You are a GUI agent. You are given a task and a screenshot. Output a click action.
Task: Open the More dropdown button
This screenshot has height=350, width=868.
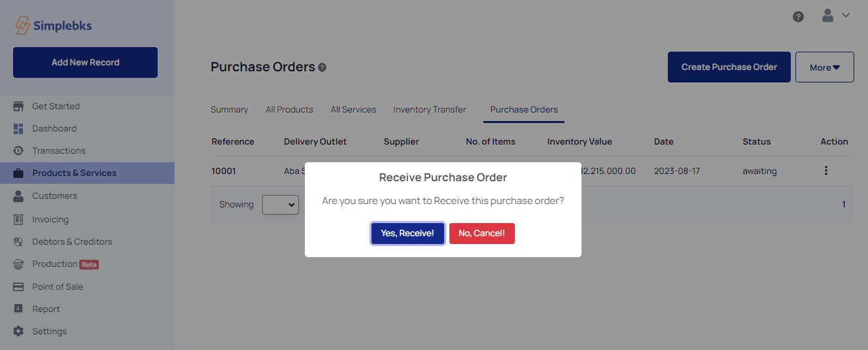[824, 67]
